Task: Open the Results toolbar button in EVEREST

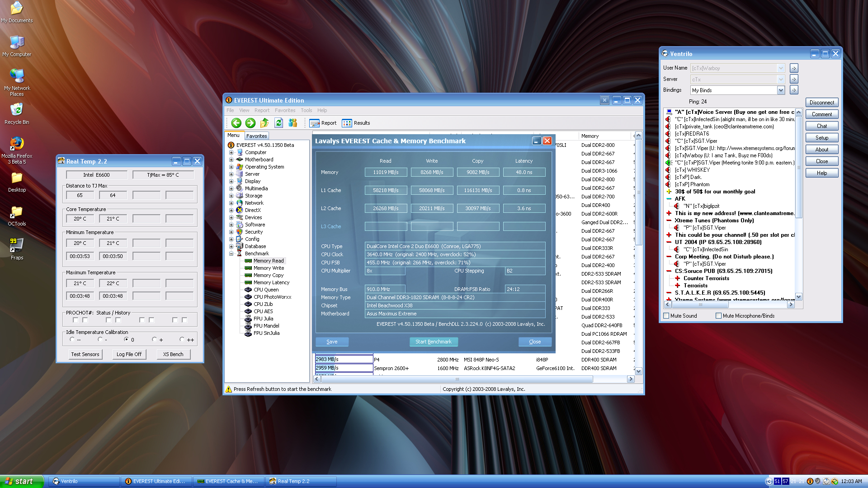Action: (x=356, y=123)
